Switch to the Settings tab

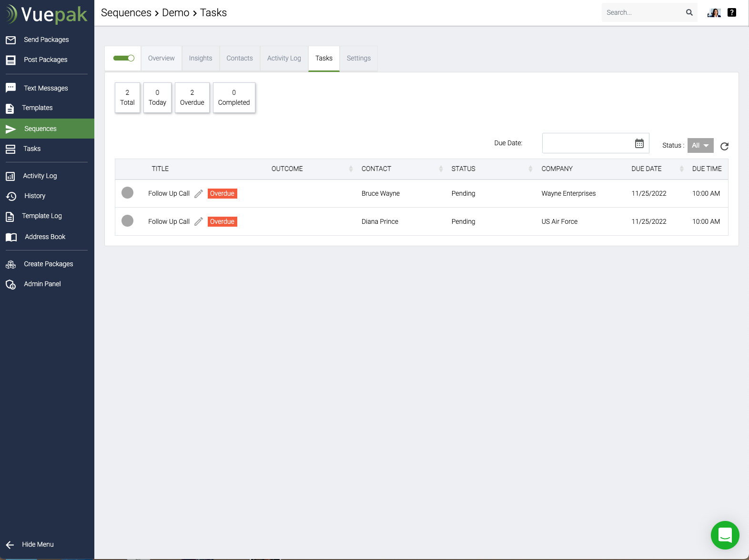(x=358, y=58)
